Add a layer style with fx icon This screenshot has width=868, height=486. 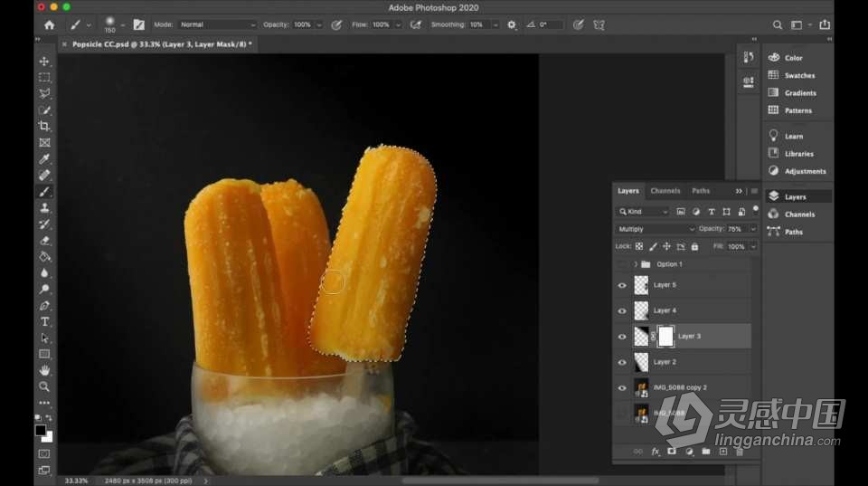(x=656, y=452)
